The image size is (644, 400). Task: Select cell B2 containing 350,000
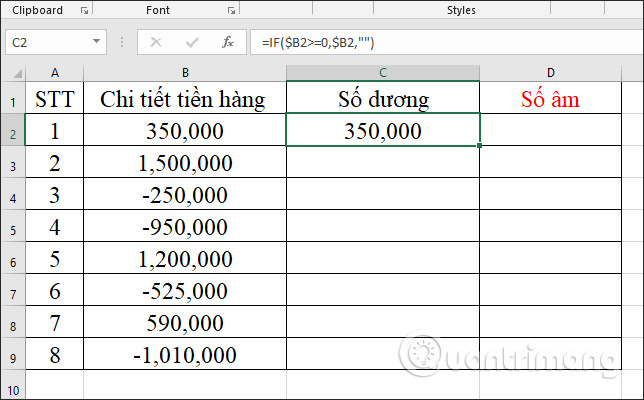tap(185, 130)
